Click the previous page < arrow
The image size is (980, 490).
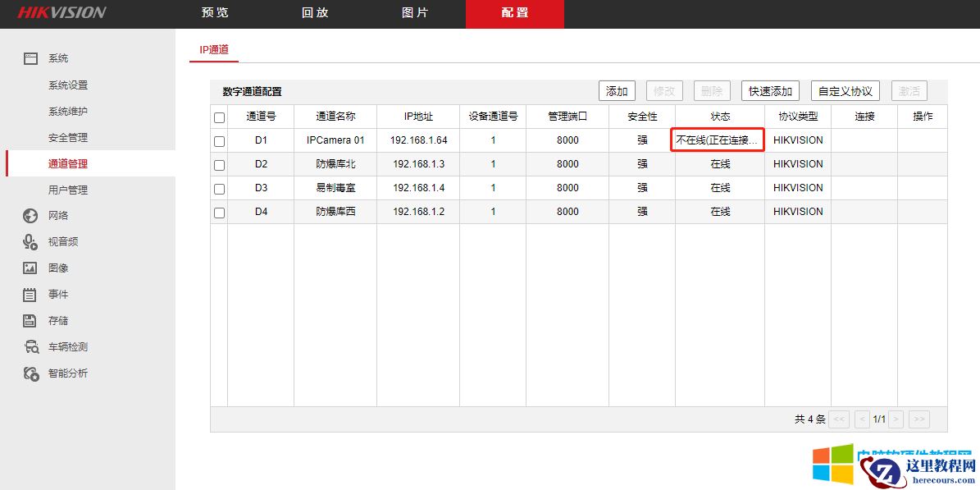[862, 419]
